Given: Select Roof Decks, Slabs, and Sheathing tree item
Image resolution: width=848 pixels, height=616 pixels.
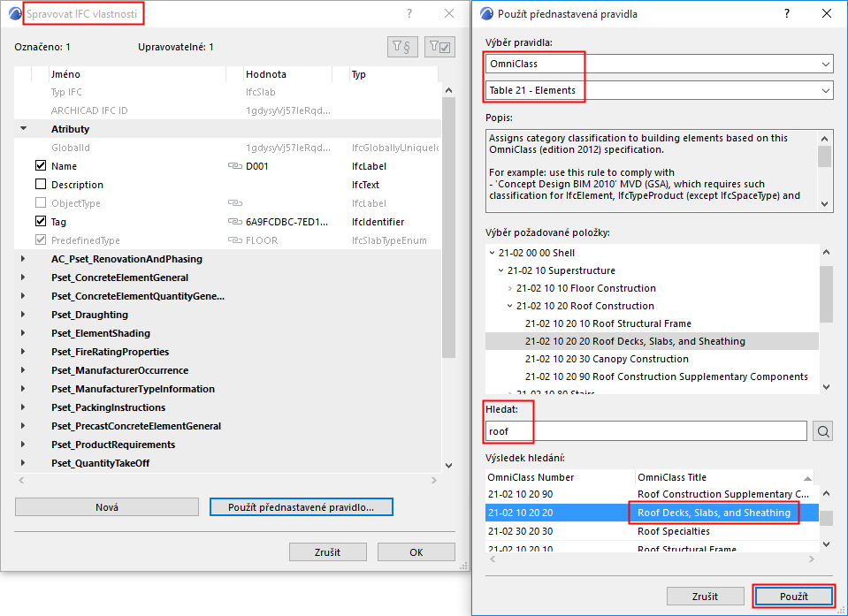Looking at the screenshot, I should coord(635,341).
